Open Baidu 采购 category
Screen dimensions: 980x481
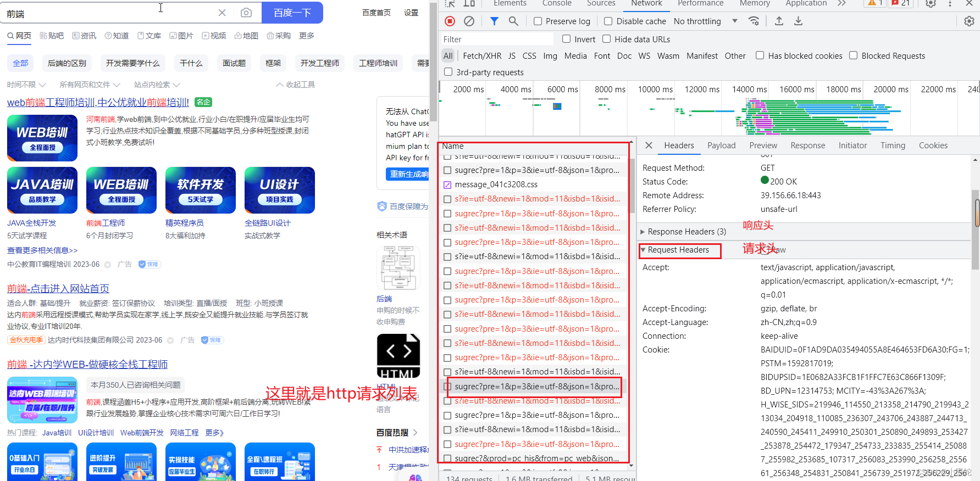(x=279, y=36)
